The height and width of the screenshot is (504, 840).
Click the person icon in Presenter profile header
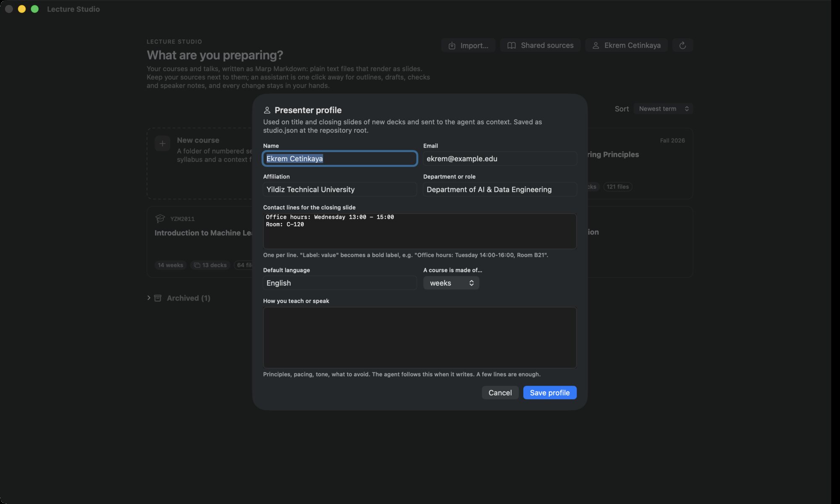click(267, 110)
